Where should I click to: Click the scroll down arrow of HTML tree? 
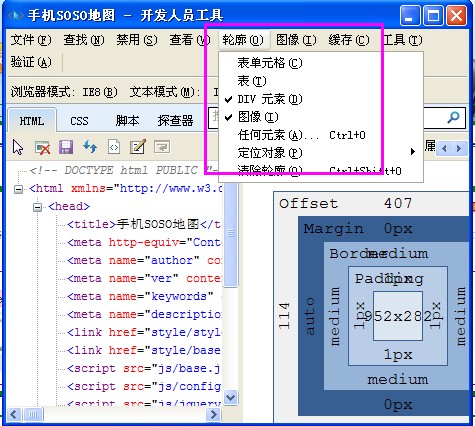[x=231, y=397]
